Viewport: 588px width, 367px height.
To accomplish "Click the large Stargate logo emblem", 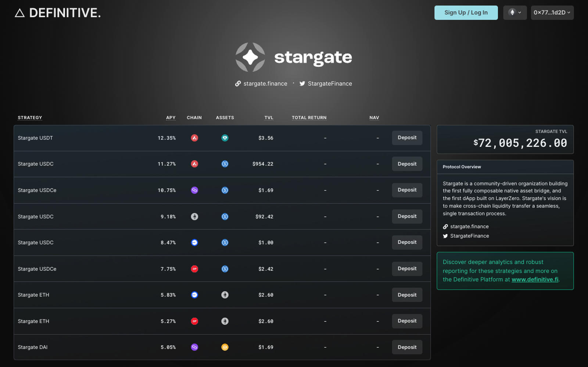I will click(250, 57).
